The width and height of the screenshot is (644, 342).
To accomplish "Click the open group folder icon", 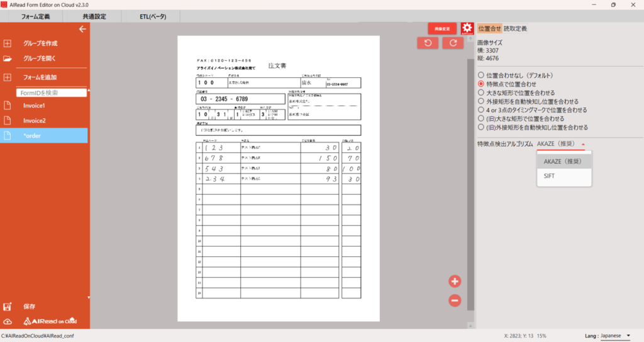I will click(x=8, y=58).
